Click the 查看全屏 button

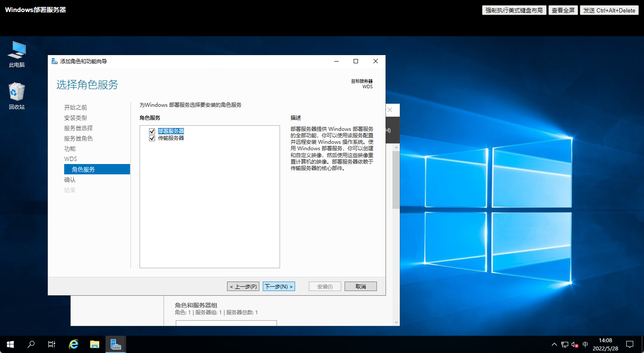(563, 10)
